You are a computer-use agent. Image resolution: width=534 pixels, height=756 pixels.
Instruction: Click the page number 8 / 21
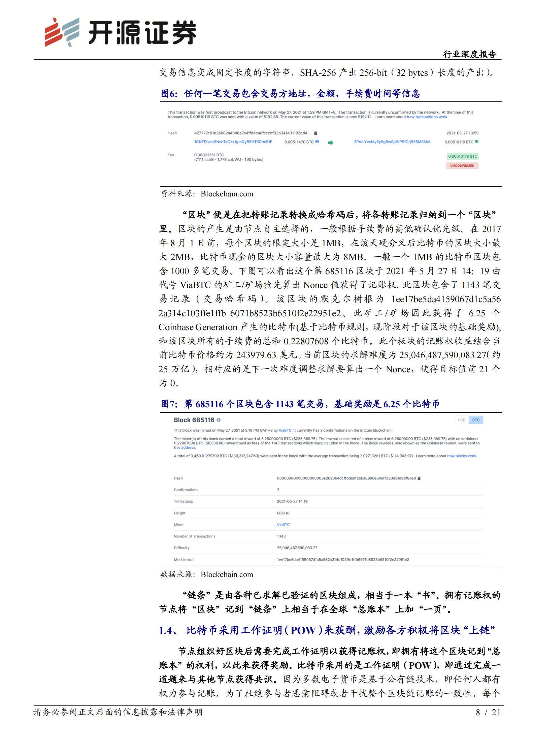(488, 712)
